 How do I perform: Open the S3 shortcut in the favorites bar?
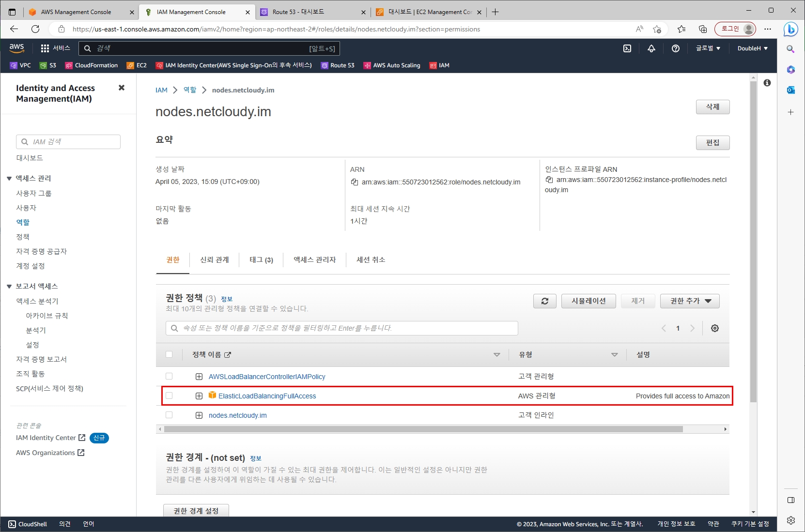tap(48, 65)
